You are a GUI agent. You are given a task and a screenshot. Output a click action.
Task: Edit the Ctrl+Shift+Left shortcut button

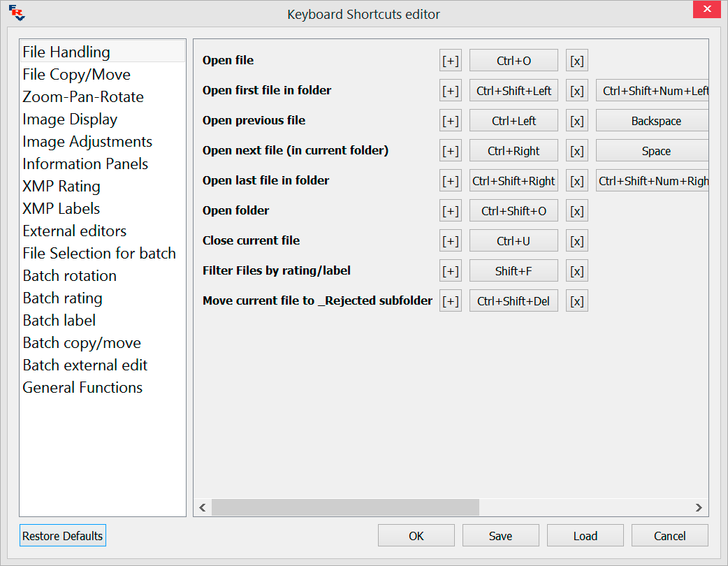tap(514, 91)
